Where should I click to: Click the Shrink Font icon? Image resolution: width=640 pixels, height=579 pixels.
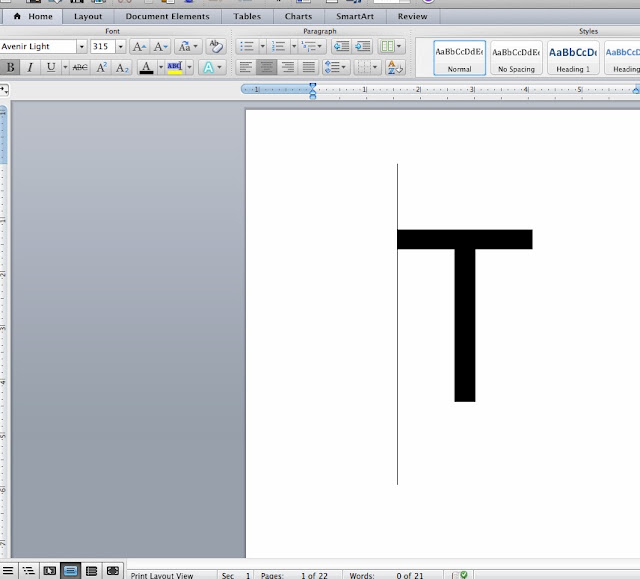coord(160,47)
